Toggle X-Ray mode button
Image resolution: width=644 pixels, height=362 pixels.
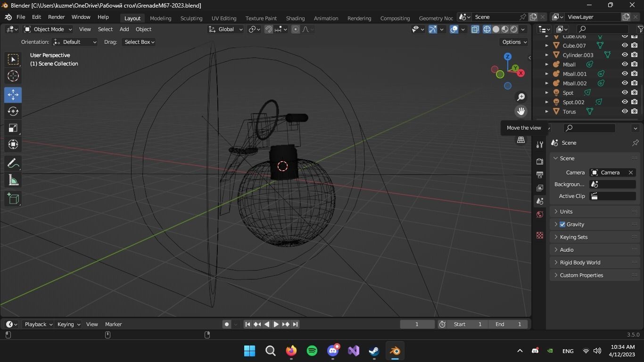coord(475,29)
